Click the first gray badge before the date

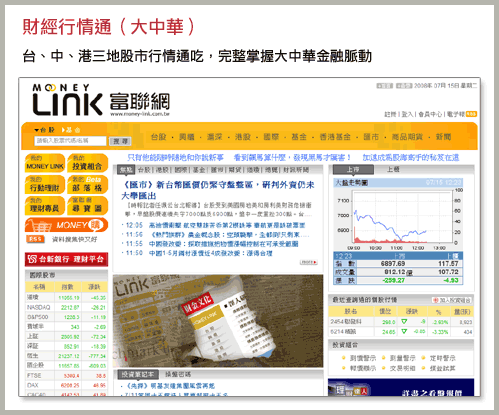point(384,86)
